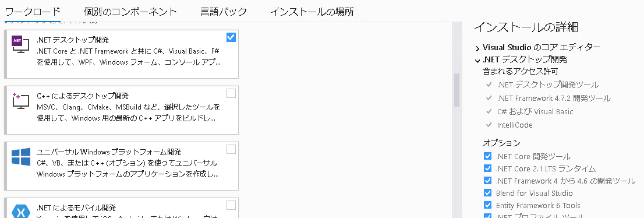
Task: Uncheck Entity Framework 6 Tools option
Action: [487, 205]
